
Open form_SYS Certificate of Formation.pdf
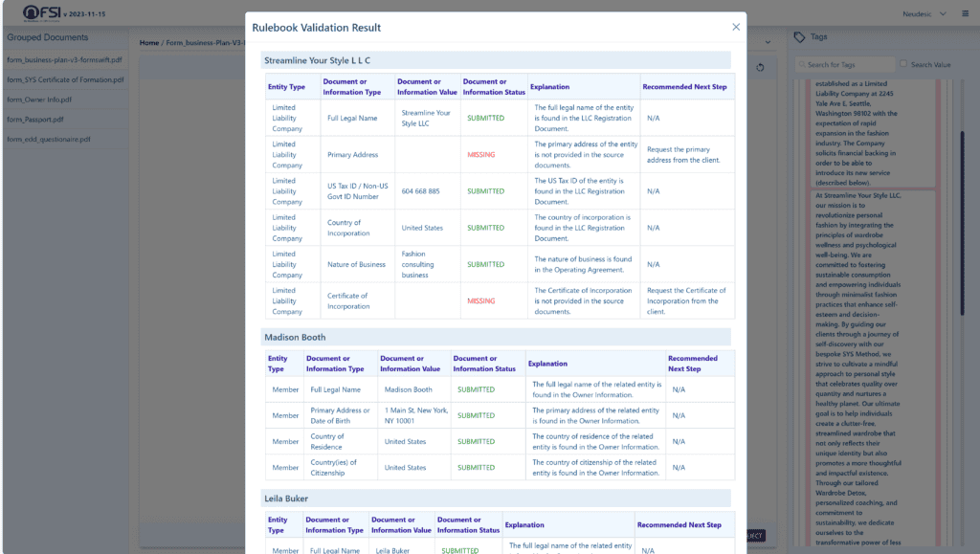(65, 80)
